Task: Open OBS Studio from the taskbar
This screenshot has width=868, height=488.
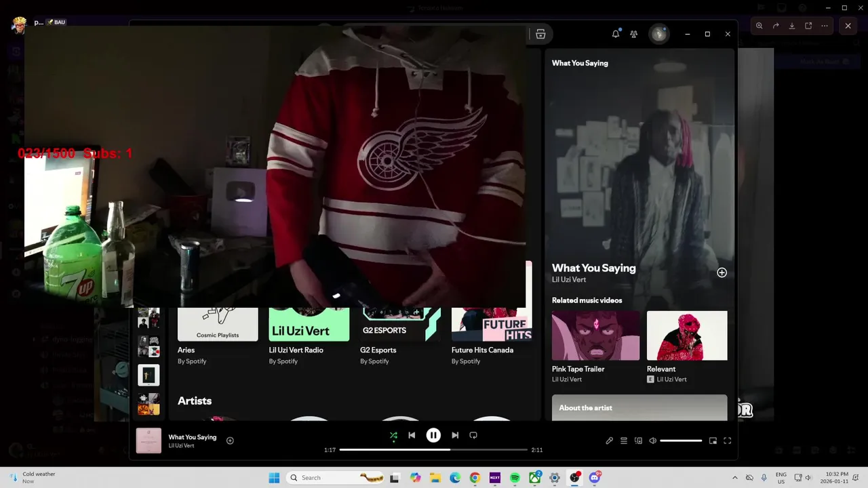Action: click(x=574, y=478)
